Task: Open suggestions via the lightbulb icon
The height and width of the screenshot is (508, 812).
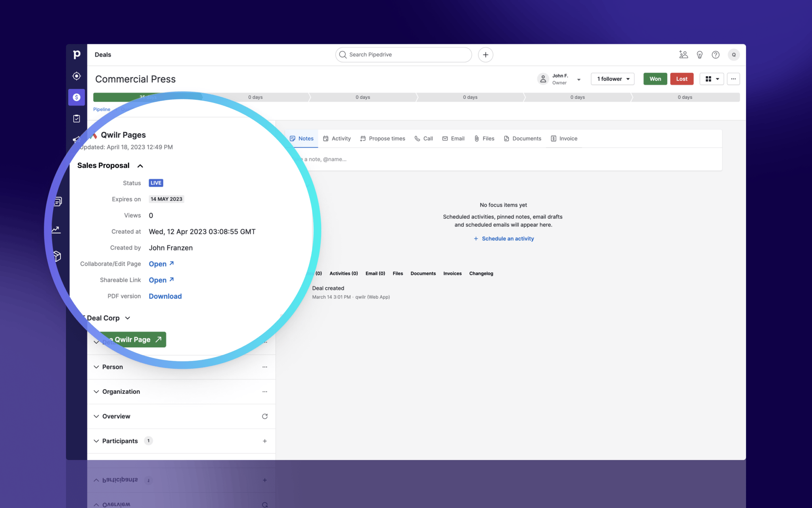Action: tap(700, 54)
